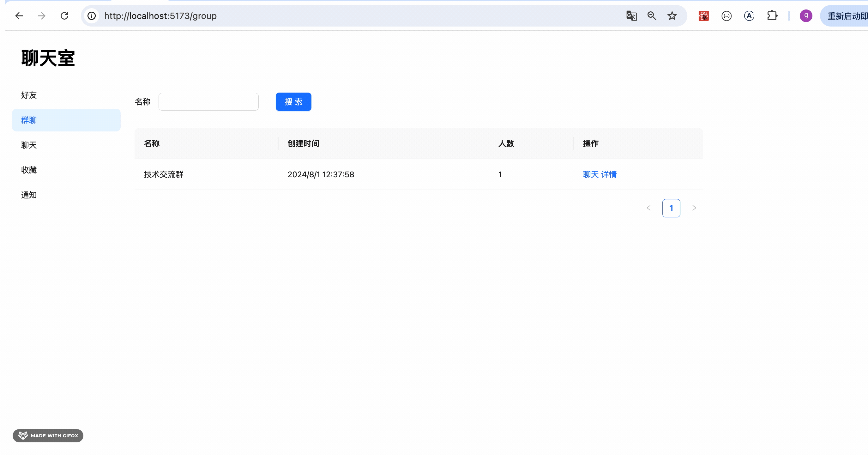The height and width of the screenshot is (455, 868).
Task: Click the Google Translate icon
Action: tap(631, 16)
